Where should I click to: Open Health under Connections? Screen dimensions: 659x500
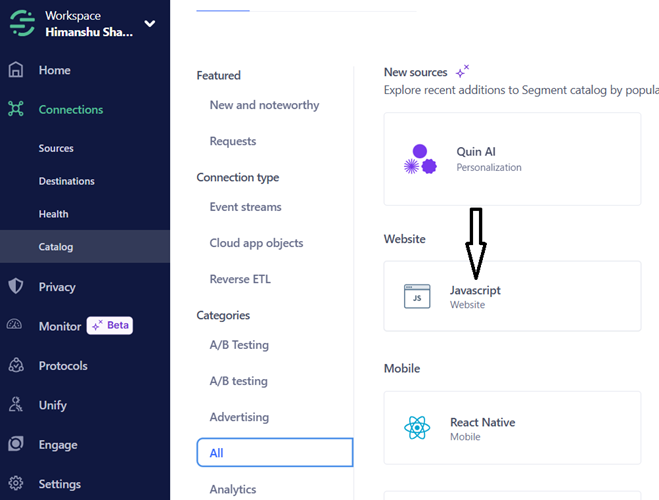pos(53,214)
